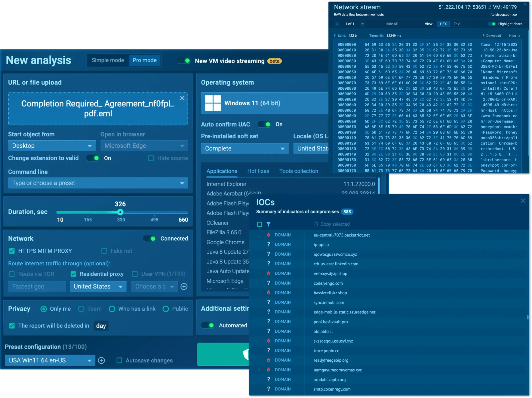The width and height of the screenshot is (532, 398).
Task: Click the Copy selected icon
Action: pos(316,224)
